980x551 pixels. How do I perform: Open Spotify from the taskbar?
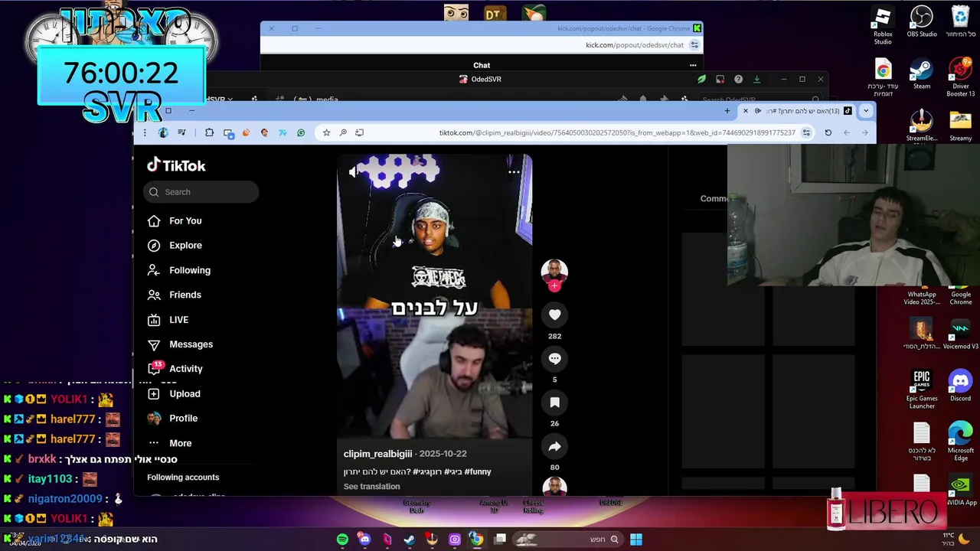[x=342, y=540]
